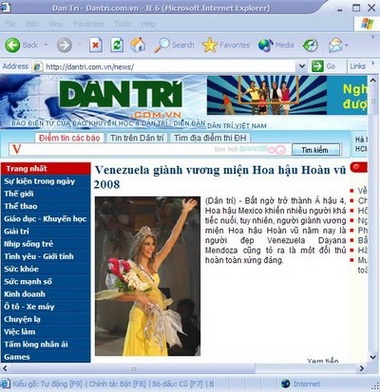Click vertical scrollbar up arrow
380x392 pixels.
click(x=373, y=81)
